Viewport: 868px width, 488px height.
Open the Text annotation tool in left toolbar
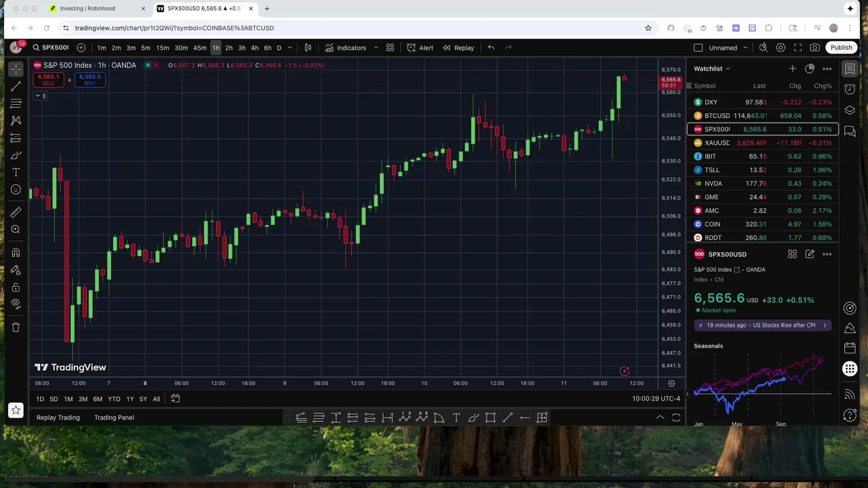(16, 172)
